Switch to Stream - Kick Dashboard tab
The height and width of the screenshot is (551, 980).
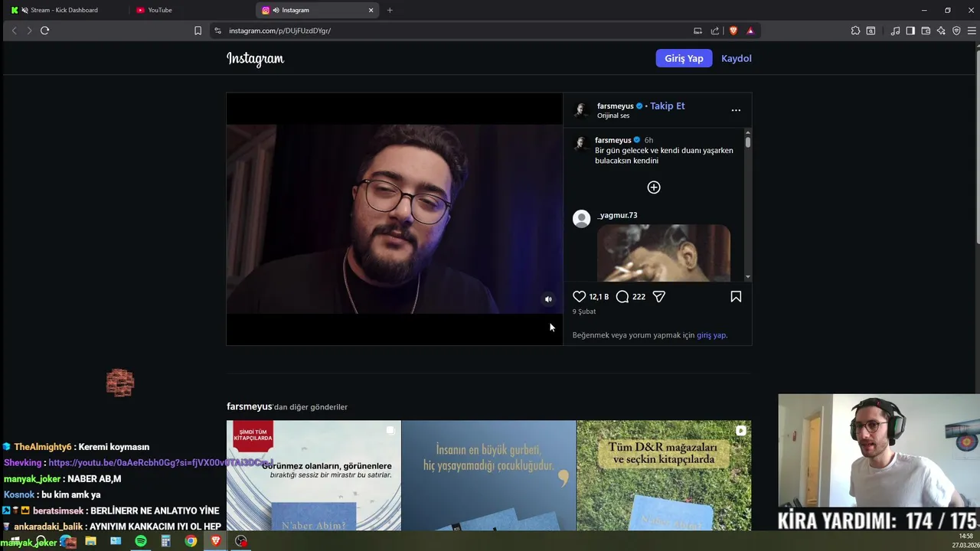(65, 10)
